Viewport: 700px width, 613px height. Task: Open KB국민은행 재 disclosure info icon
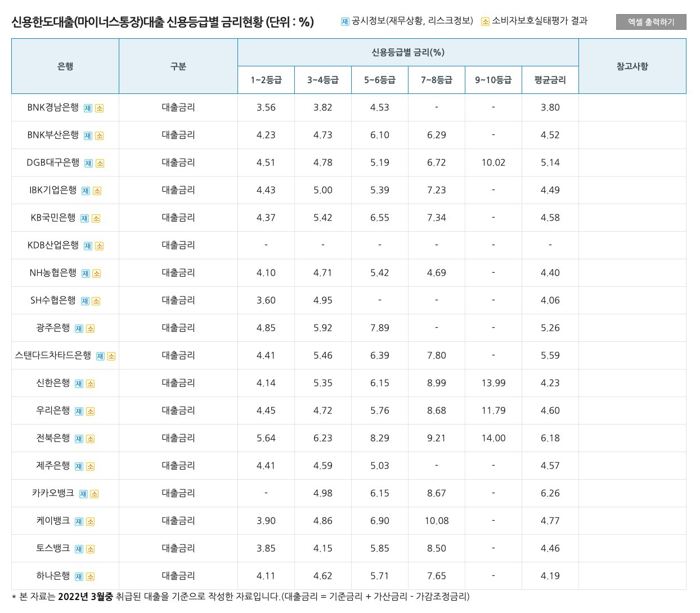pyautogui.click(x=84, y=219)
